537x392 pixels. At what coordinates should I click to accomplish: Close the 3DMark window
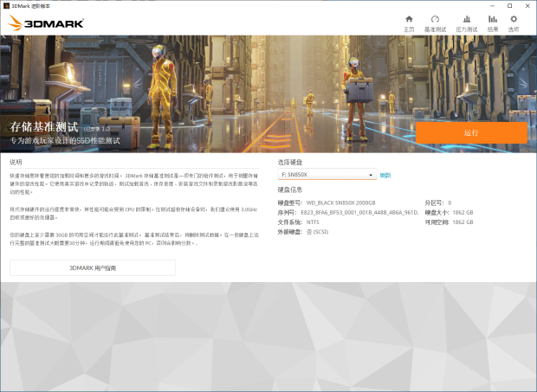(527, 6)
